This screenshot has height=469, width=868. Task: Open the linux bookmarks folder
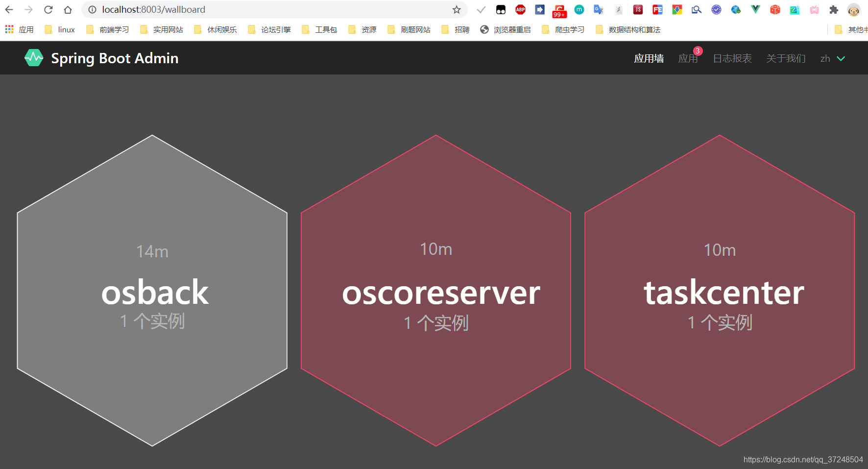(x=60, y=29)
